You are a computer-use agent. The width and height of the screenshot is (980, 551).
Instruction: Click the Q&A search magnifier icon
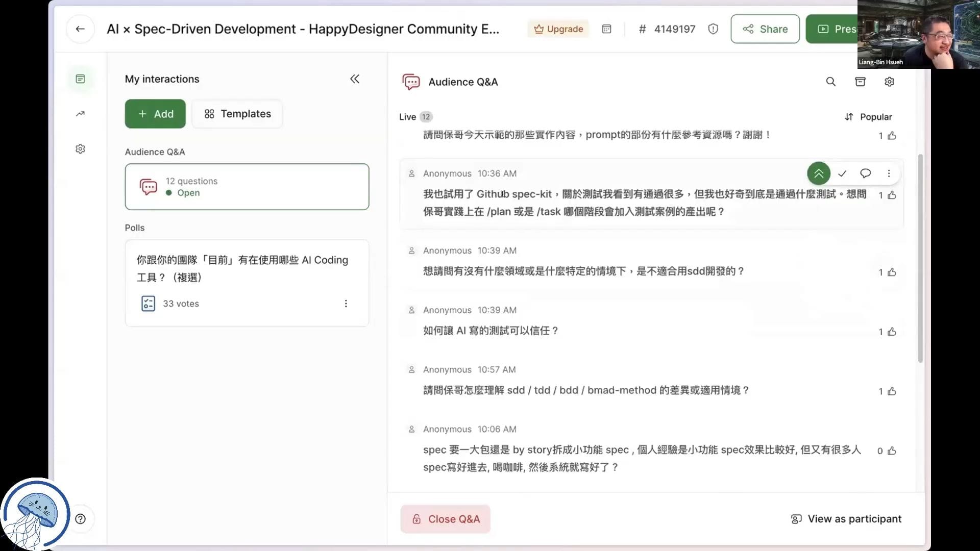[831, 82]
